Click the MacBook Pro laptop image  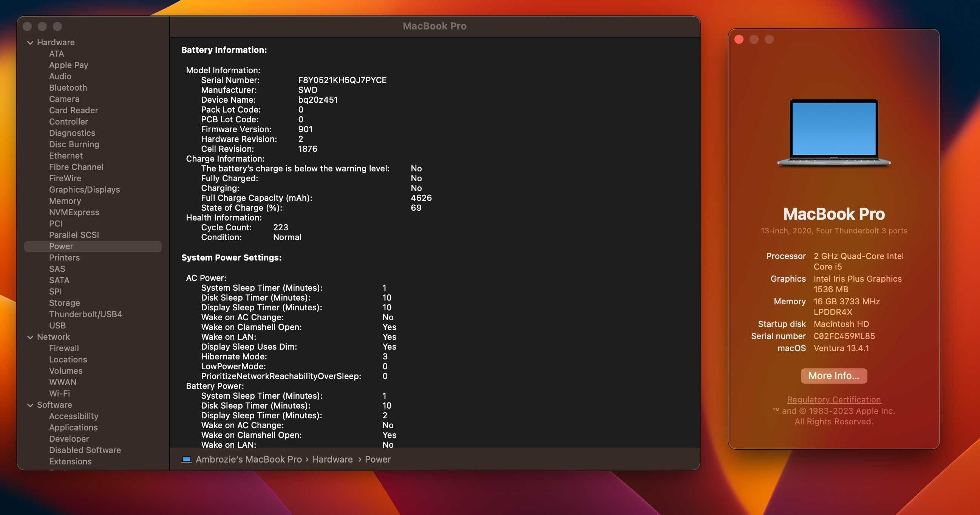click(x=834, y=133)
